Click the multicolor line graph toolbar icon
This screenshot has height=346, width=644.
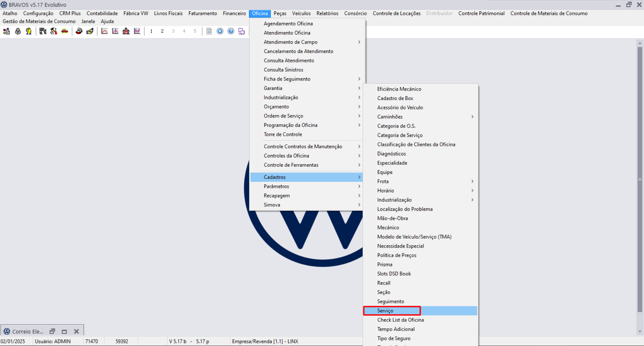pos(137,31)
